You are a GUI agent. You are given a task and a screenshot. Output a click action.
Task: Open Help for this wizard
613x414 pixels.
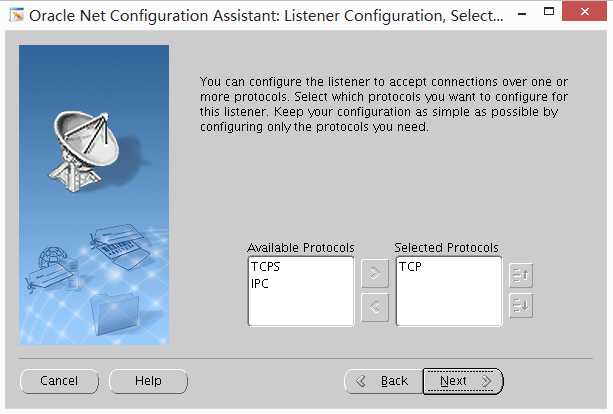pos(148,381)
